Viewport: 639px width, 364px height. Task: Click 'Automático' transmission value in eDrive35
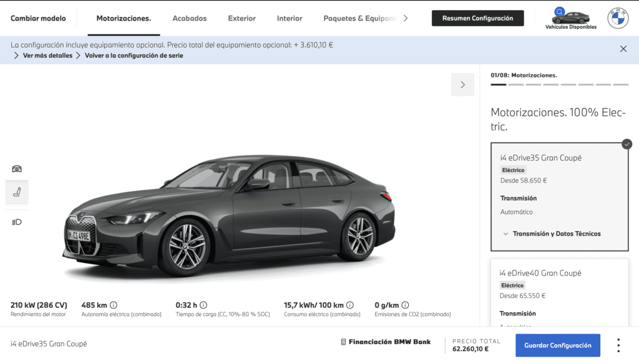pos(516,212)
